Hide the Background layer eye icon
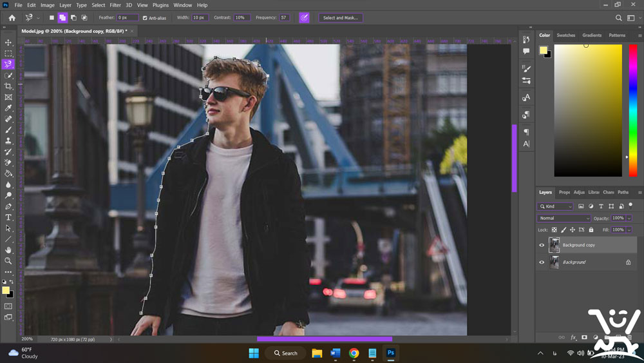644x363 pixels. 542,262
